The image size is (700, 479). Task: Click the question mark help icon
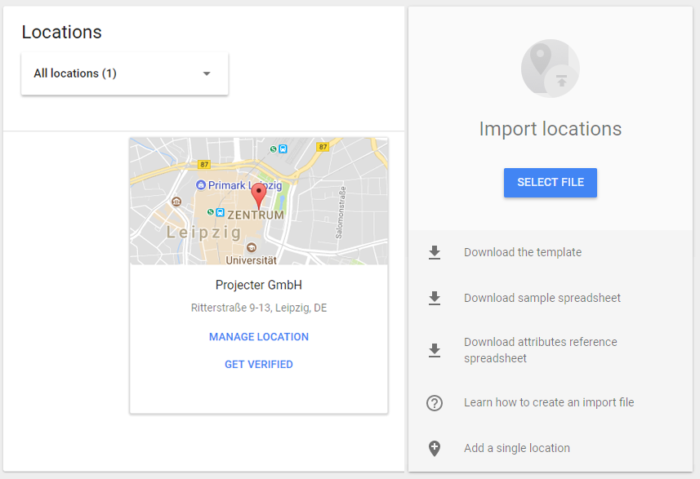pyautogui.click(x=434, y=403)
